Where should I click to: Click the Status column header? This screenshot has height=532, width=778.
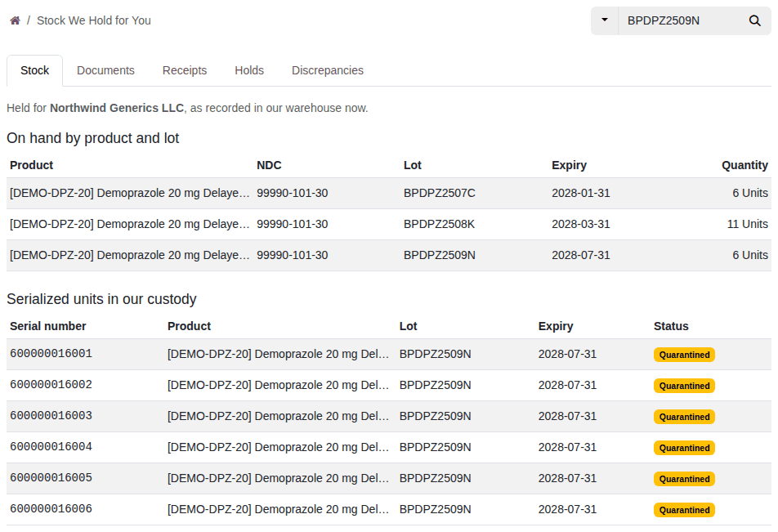[x=671, y=326]
